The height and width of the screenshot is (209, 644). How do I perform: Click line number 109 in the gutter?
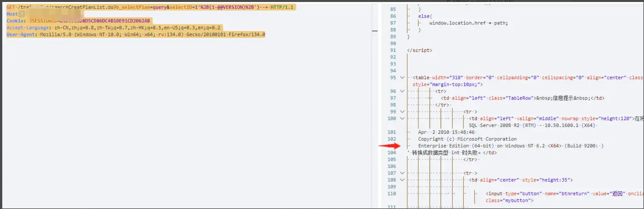pyautogui.click(x=392, y=187)
